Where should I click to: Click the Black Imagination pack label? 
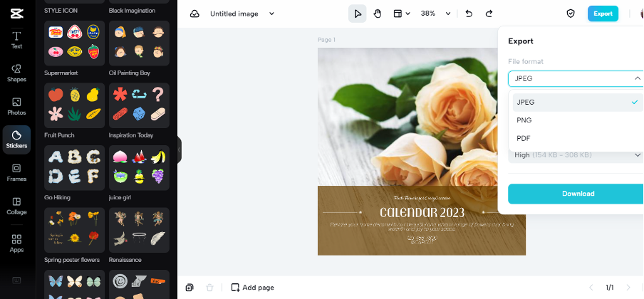coord(132,10)
